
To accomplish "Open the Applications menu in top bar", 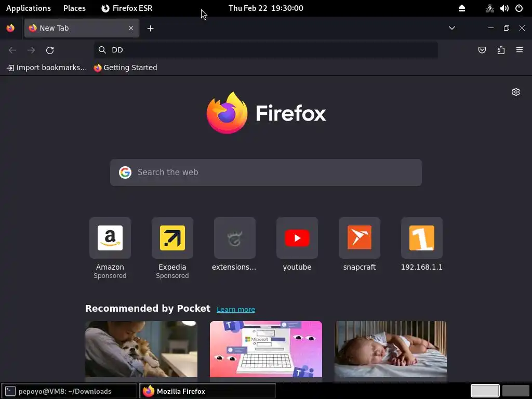I will coord(29,8).
